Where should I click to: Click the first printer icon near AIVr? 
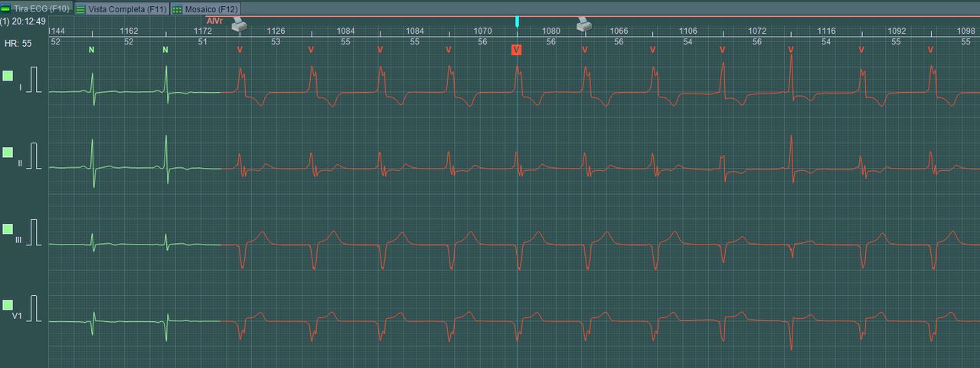coord(240,25)
